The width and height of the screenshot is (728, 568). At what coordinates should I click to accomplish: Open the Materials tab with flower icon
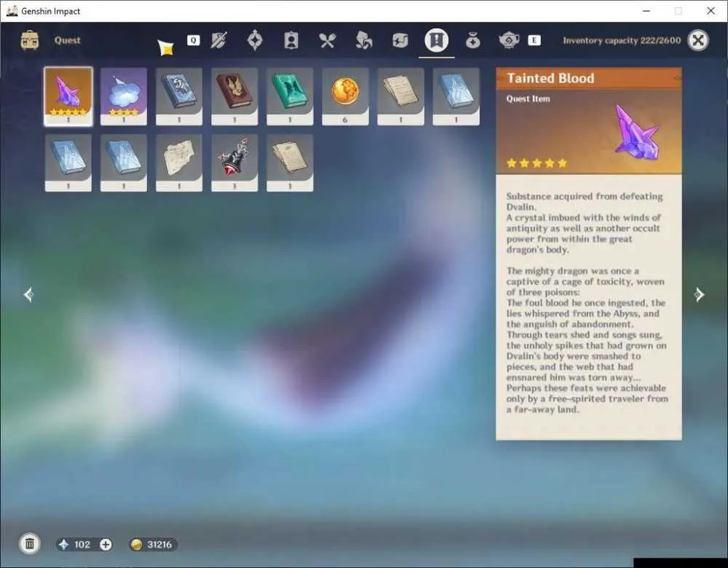(x=363, y=40)
